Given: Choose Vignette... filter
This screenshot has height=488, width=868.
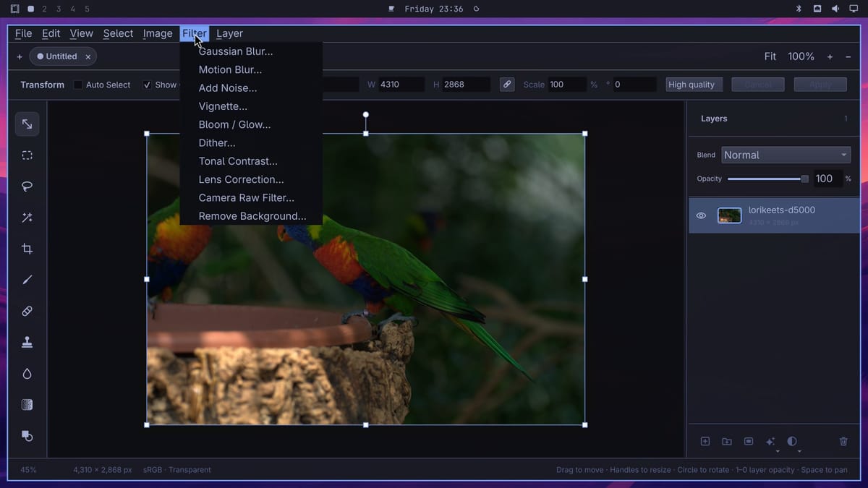Looking at the screenshot, I should pos(251,106).
